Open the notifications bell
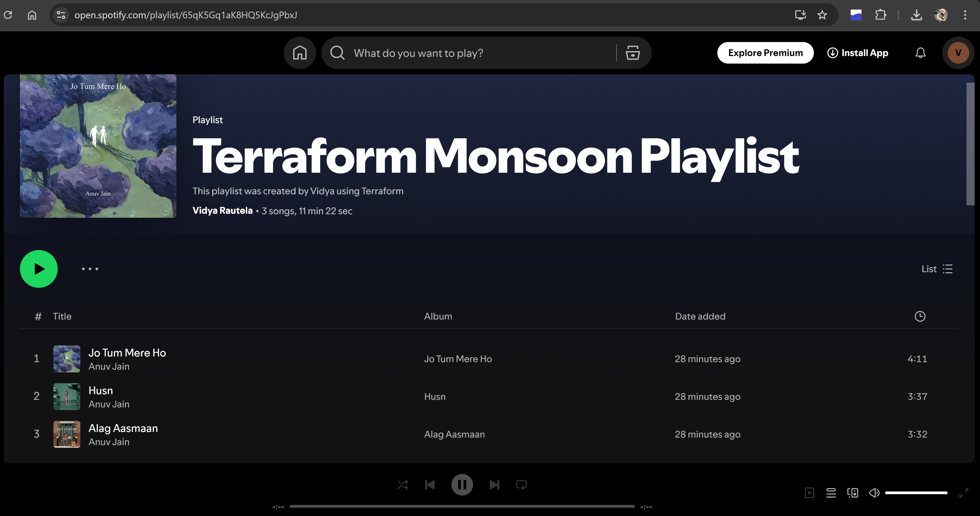The height and width of the screenshot is (516, 980). [920, 53]
